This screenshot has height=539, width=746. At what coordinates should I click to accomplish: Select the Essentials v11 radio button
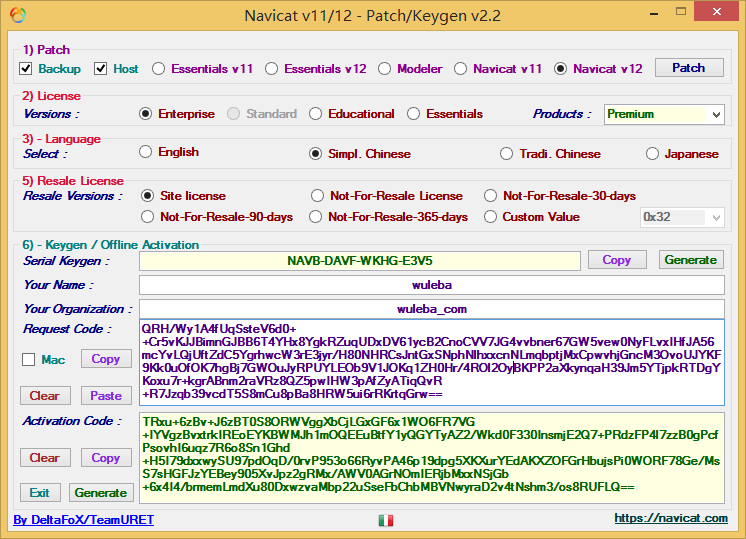pos(158,69)
